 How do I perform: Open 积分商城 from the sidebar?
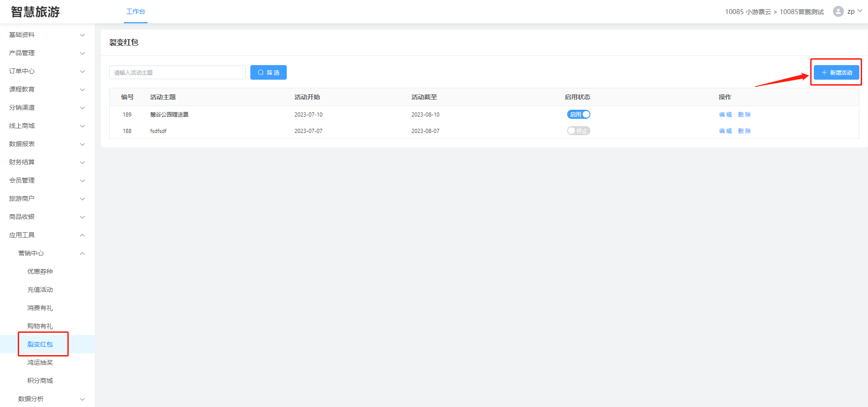click(40, 381)
